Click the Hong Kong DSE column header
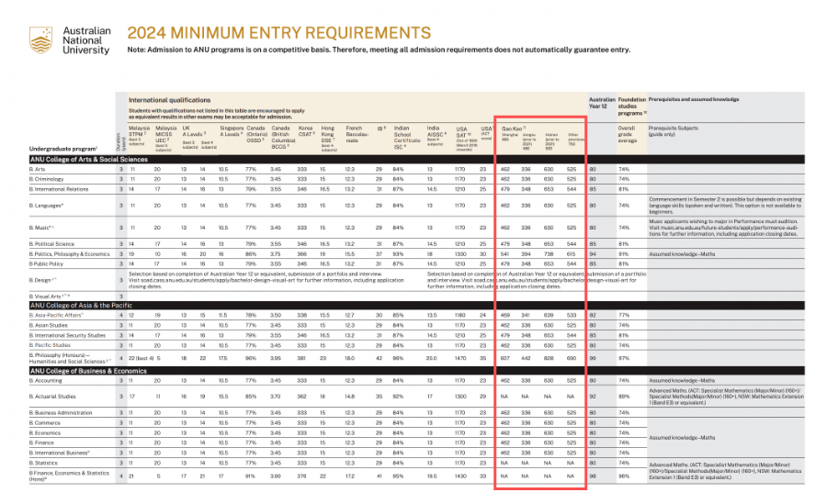The width and height of the screenshot is (827, 504). tap(328, 138)
